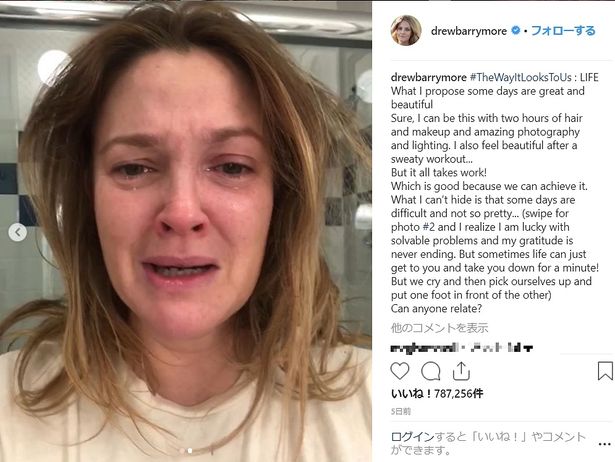Expand 他のコメントを表示 to show more comments
Viewport: 615px width, 462px height.
point(439,328)
